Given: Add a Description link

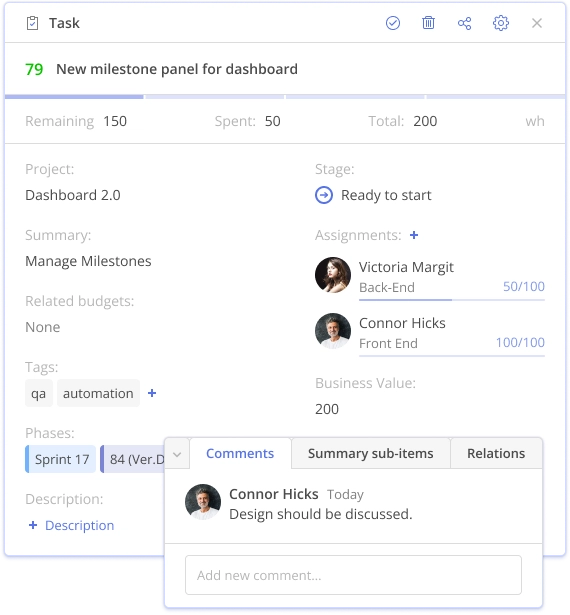Looking at the screenshot, I should (x=71, y=525).
